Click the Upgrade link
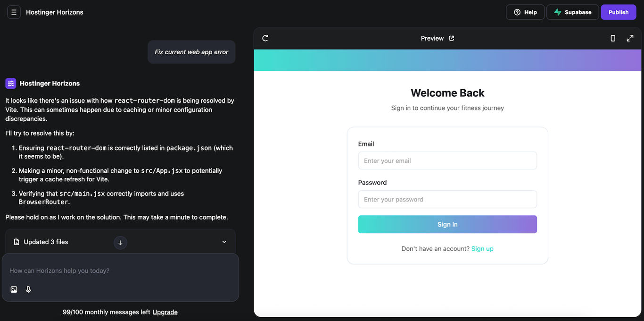The image size is (644, 321). (165, 312)
